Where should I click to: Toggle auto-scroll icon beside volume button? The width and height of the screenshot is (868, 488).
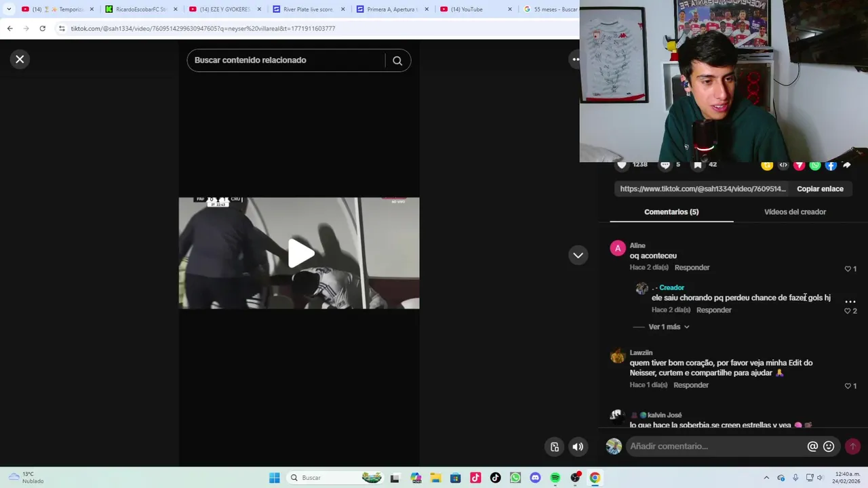point(555,447)
